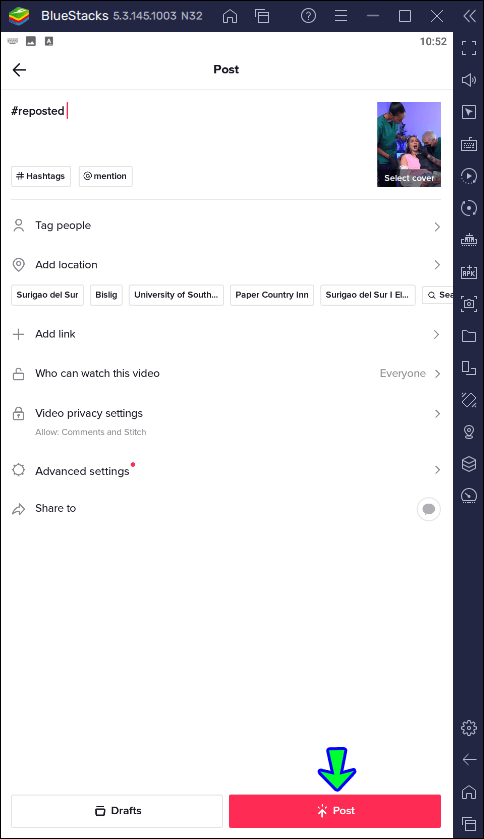Image resolution: width=484 pixels, height=839 pixels.
Task: Click the sidebar recent apps icon
Action: coord(469,823)
